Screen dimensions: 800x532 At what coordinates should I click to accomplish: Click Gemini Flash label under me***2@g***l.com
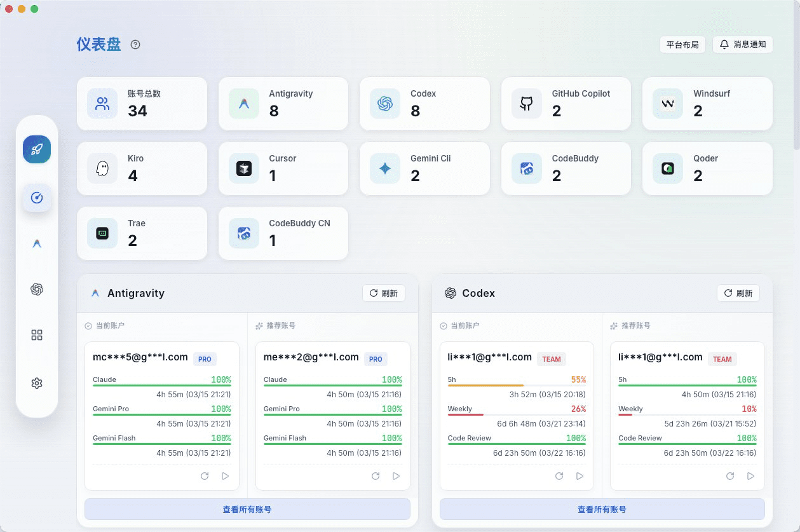(x=285, y=438)
